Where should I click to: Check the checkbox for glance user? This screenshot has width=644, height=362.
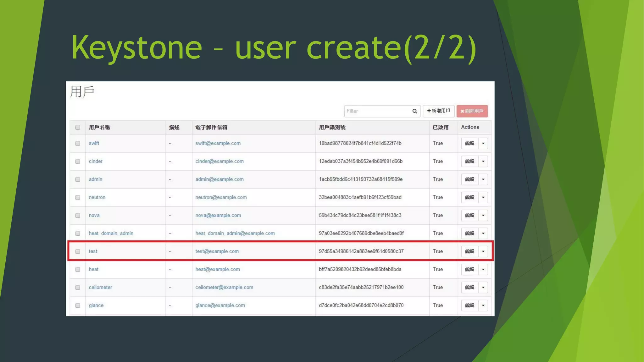point(78,305)
